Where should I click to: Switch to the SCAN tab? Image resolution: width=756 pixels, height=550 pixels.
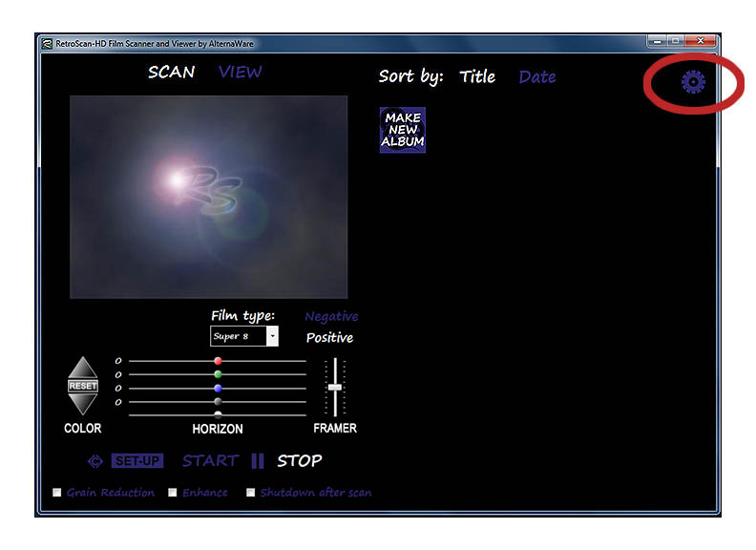tap(172, 73)
